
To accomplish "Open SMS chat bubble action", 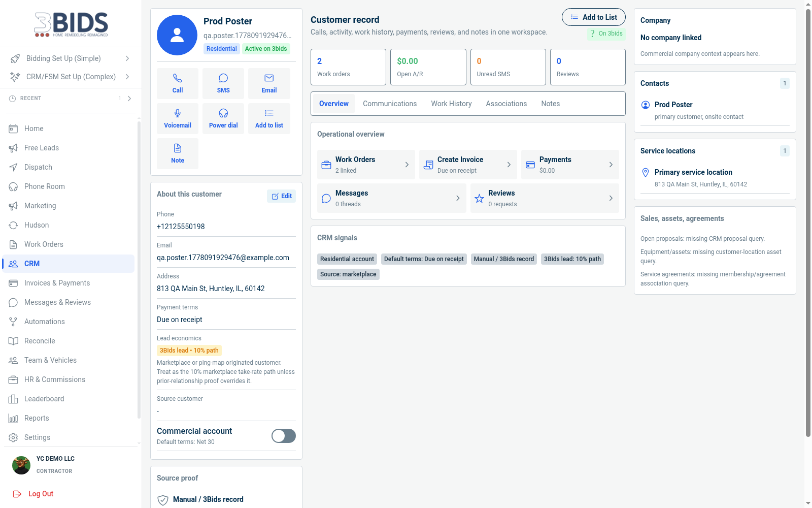I will pos(223,83).
